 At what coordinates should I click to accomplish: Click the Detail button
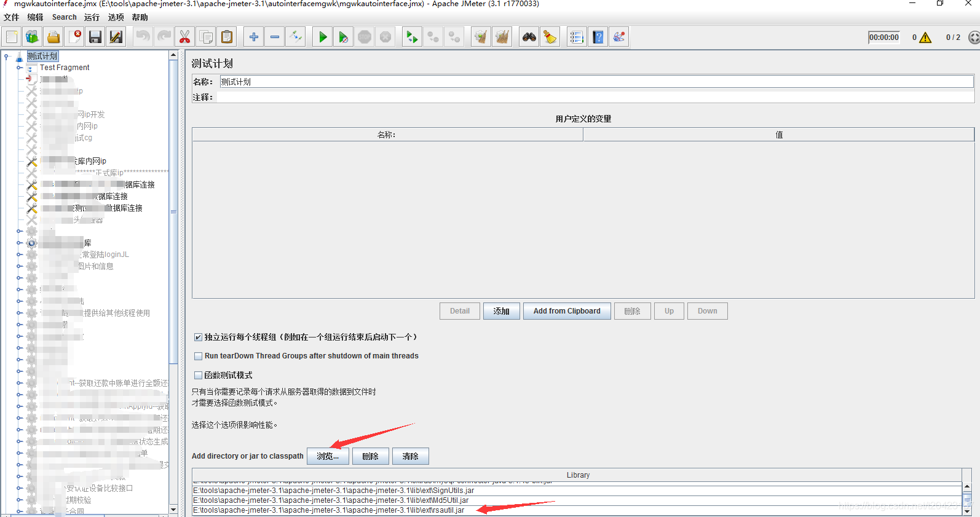pos(459,311)
